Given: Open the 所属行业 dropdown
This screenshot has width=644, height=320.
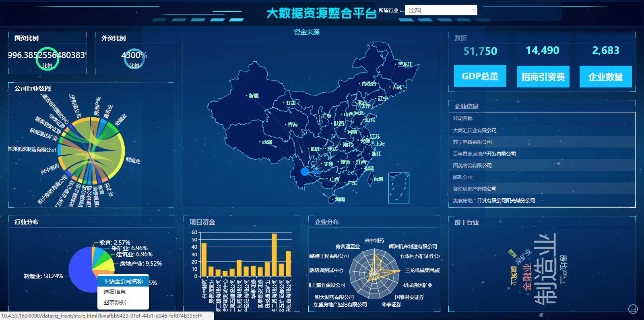Looking at the screenshot, I should point(441,10).
